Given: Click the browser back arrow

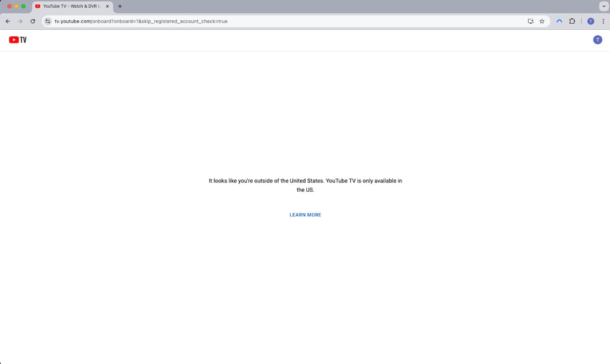Looking at the screenshot, I should (x=8, y=21).
